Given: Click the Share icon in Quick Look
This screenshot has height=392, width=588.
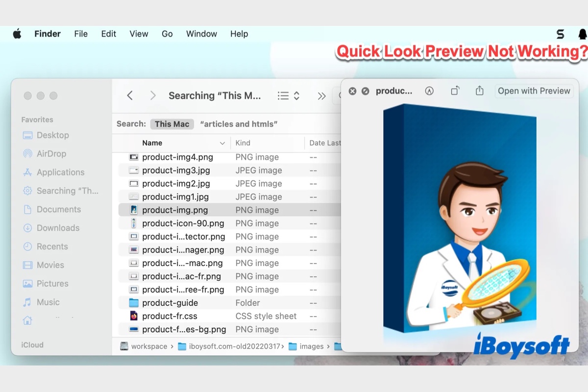Looking at the screenshot, I should [480, 91].
